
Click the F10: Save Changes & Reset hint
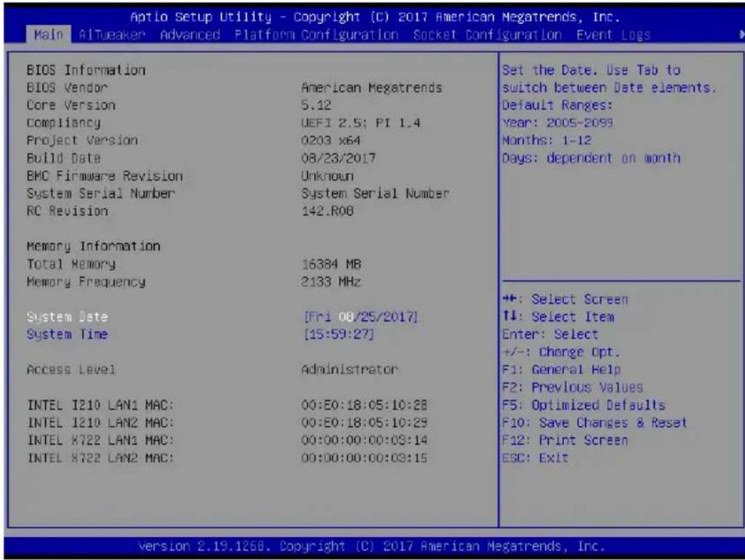point(595,423)
